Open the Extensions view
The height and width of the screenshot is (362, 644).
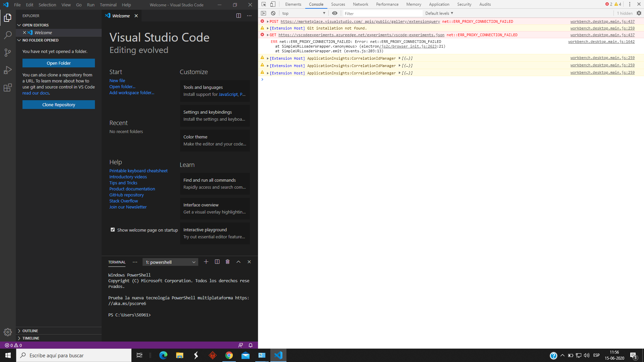click(x=8, y=87)
